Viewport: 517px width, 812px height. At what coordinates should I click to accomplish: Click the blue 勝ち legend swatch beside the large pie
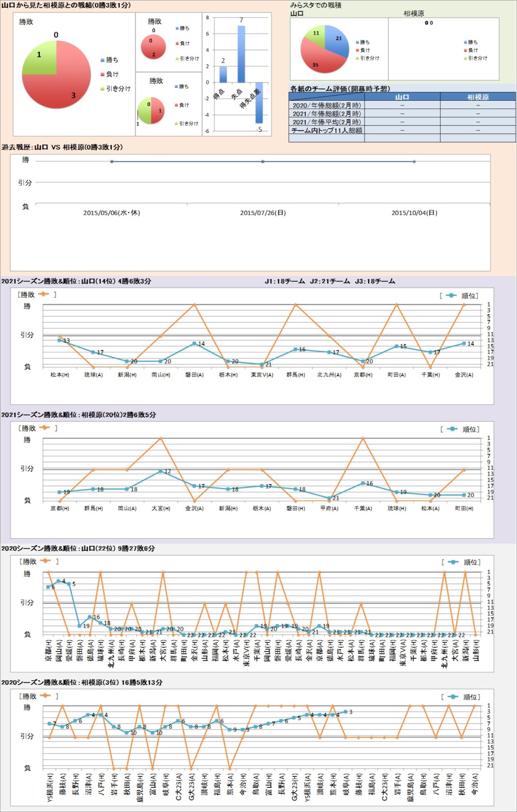(x=102, y=60)
